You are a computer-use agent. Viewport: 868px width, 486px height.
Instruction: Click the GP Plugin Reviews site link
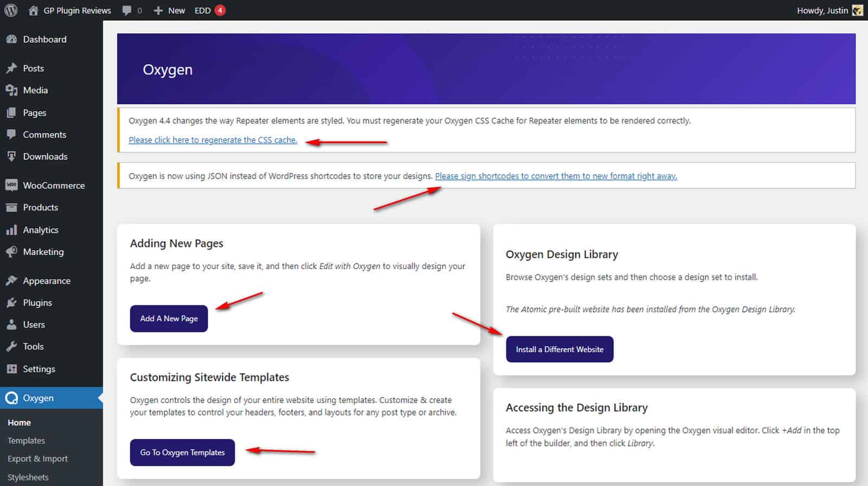[x=77, y=10]
